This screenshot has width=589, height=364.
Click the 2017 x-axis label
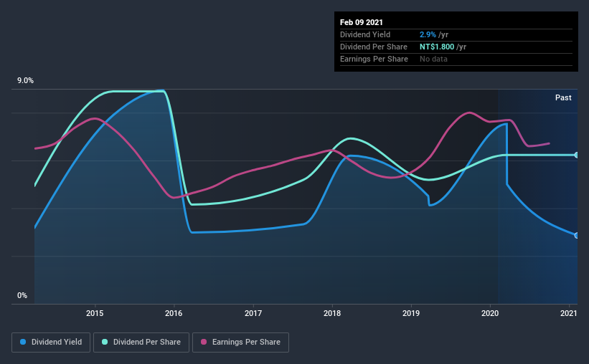(x=253, y=313)
